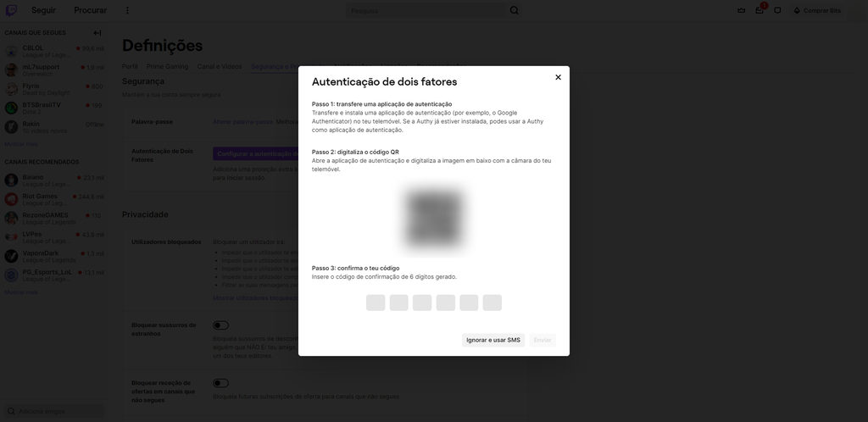Click the 'Definições' page heading

162,46
